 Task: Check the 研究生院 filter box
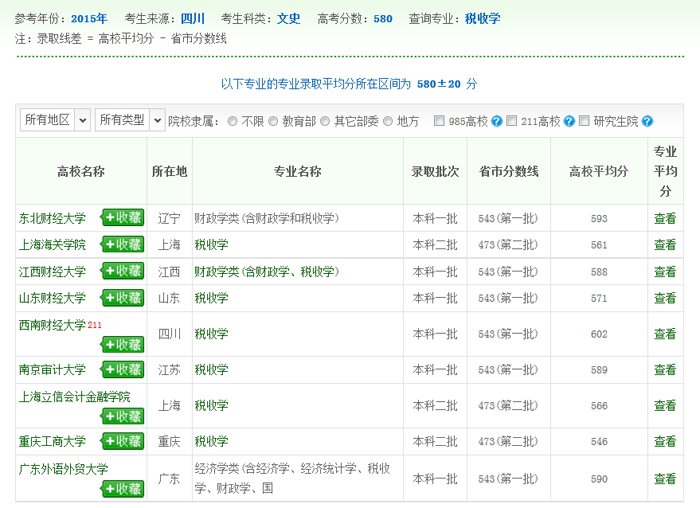coord(585,121)
